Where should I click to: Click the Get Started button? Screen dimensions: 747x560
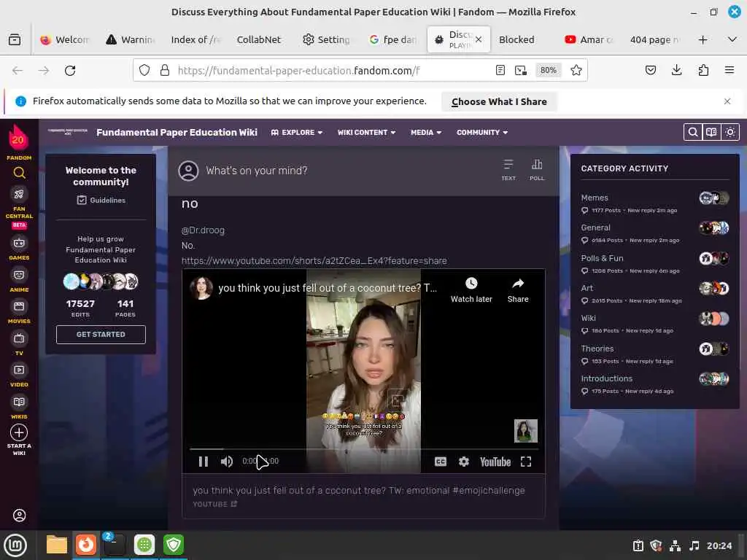point(101,334)
